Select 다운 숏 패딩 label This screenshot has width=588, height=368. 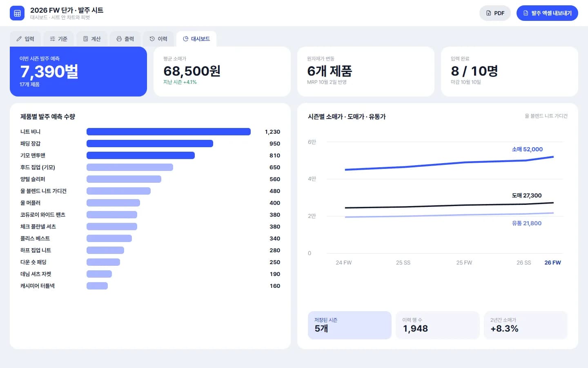coord(33,262)
